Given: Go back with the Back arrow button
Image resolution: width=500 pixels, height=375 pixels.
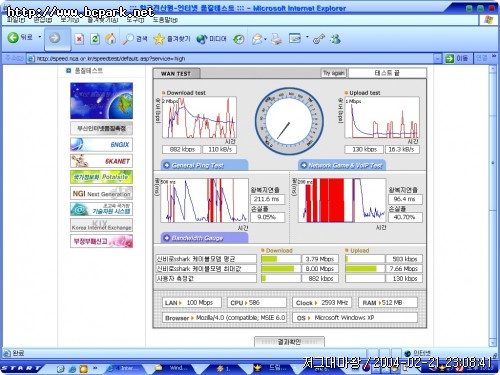Looking at the screenshot, I should (20, 38).
